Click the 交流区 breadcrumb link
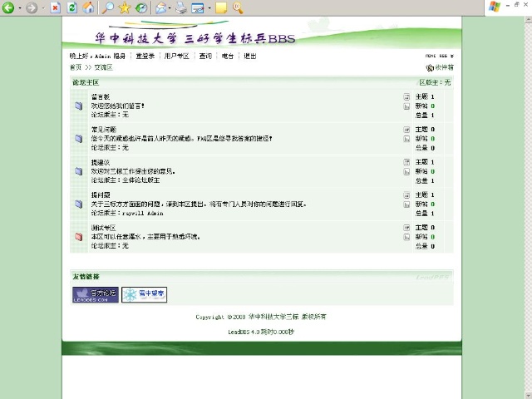 tap(103, 67)
